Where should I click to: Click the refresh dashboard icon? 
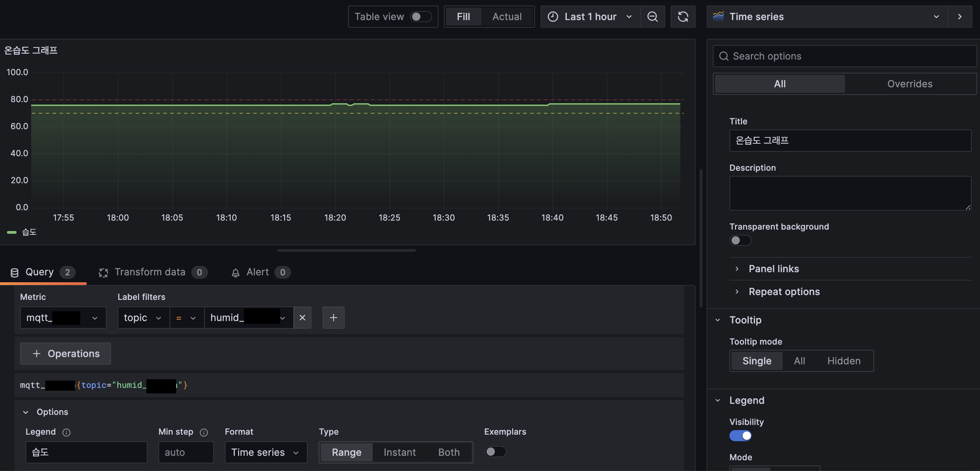tap(683, 16)
